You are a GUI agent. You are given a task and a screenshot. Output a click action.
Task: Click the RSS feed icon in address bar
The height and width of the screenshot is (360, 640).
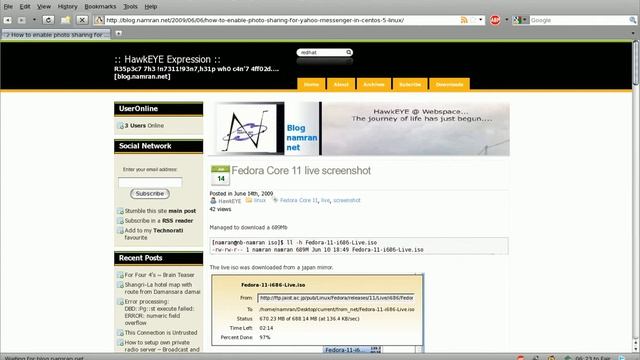(x=464, y=20)
